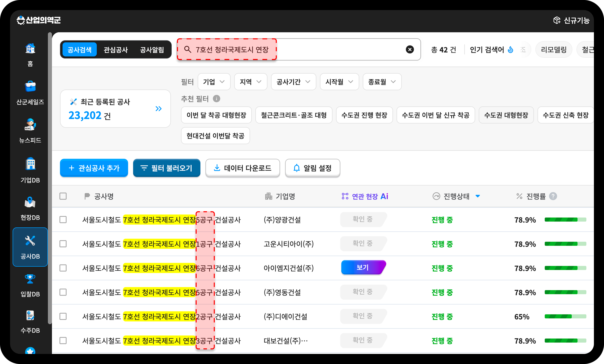Image resolution: width=604 pixels, height=364 pixels.
Task: Click 65% progress bar of (주)디에이건설
Action: tap(565, 316)
